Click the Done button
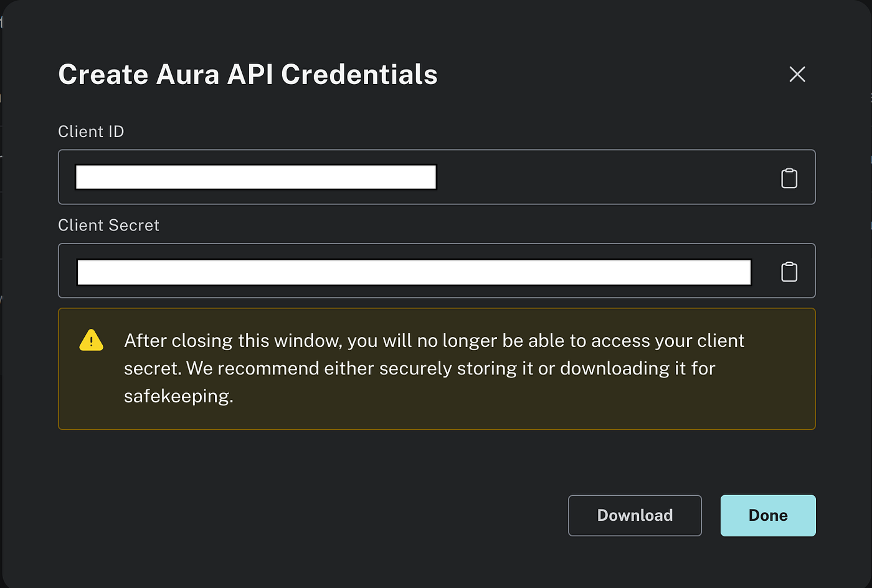The width and height of the screenshot is (872, 588). 768,515
